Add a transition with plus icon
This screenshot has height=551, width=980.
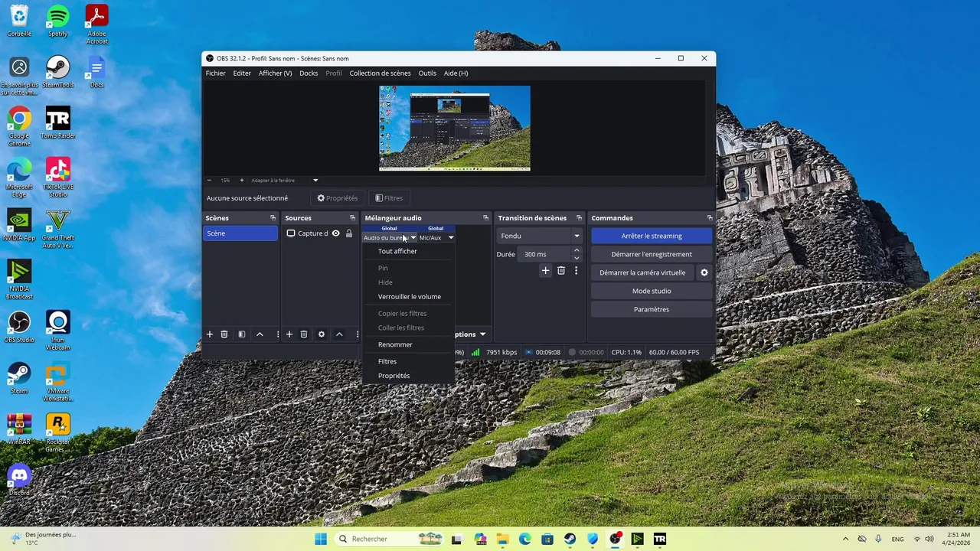point(545,271)
